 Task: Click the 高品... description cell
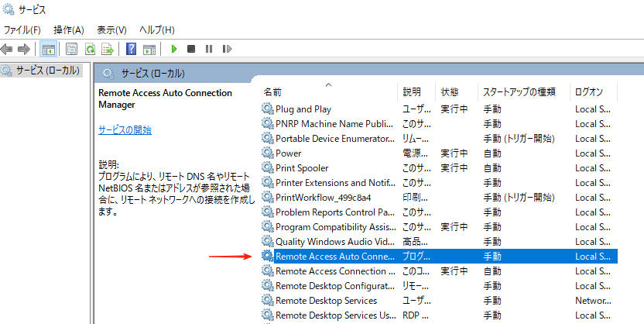tap(415, 242)
